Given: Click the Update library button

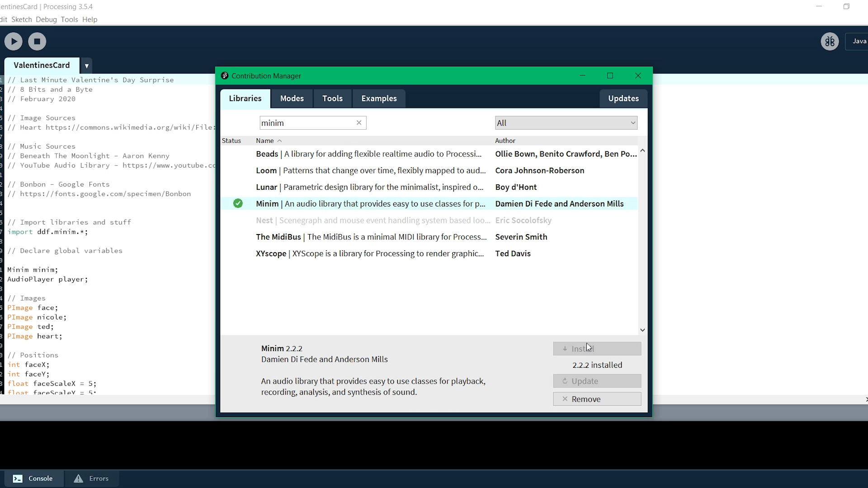Looking at the screenshot, I should pyautogui.click(x=597, y=381).
